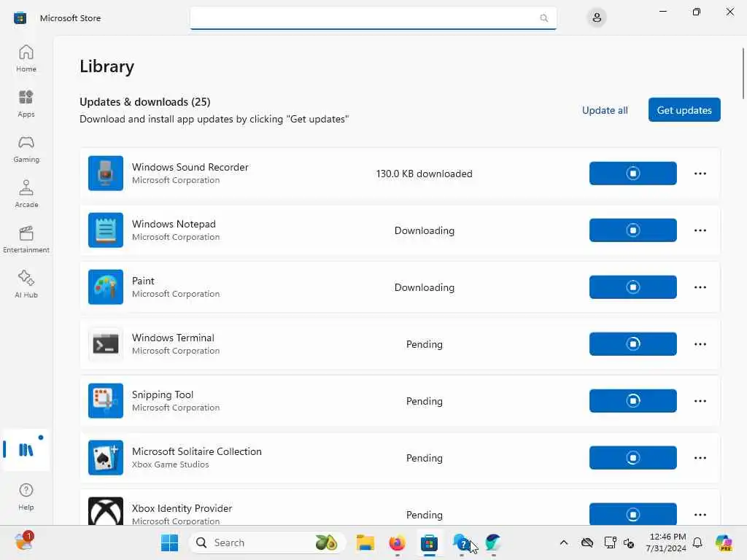Image resolution: width=747 pixels, height=560 pixels.
Task: Open the Gaming section
Action: pos(26,149)
